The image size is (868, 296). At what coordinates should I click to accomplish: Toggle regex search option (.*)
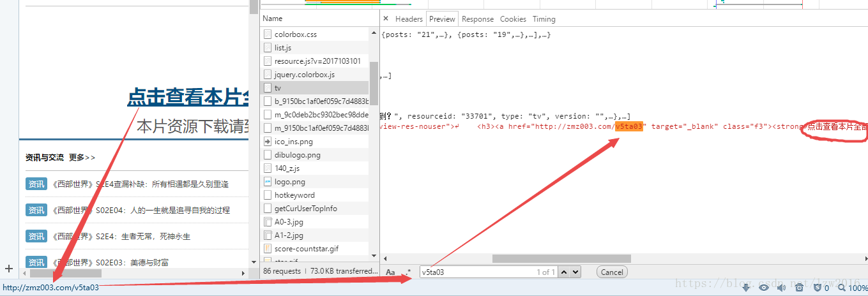(408, 272)
